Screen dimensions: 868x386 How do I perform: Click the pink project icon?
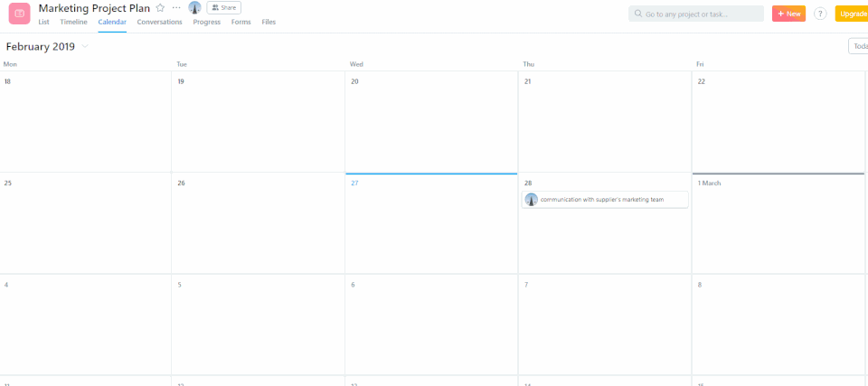[19, 14]
